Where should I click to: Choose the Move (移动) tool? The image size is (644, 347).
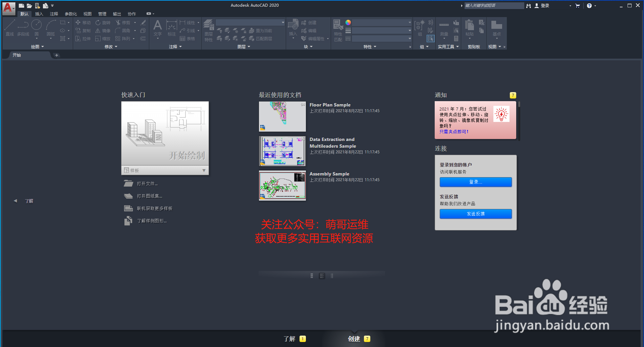83,22
